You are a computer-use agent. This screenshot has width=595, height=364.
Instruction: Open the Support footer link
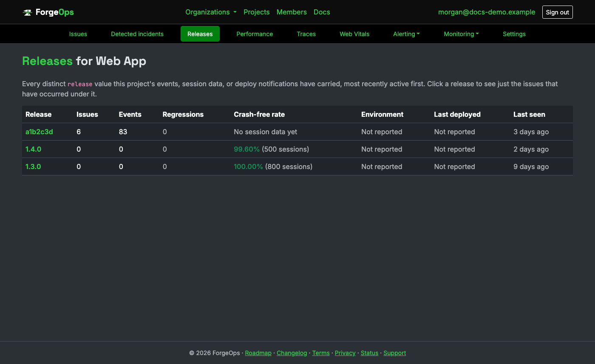[394, 353]
